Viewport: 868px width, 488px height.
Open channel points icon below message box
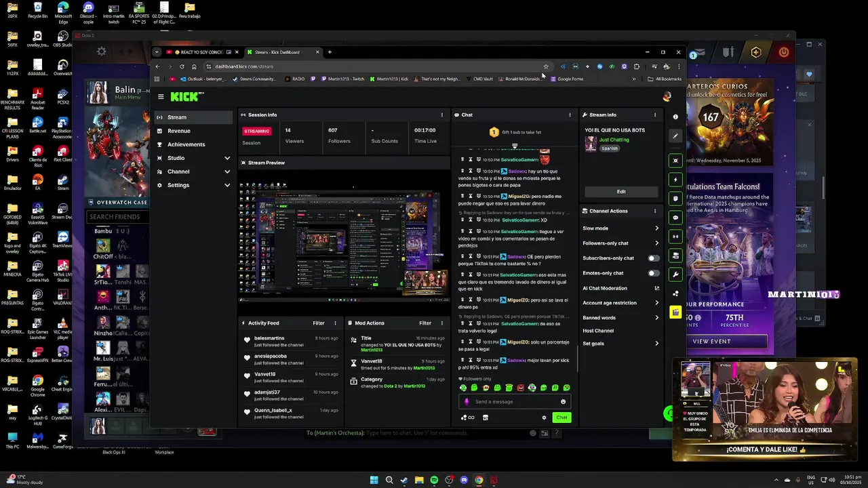tap(468, 418)
